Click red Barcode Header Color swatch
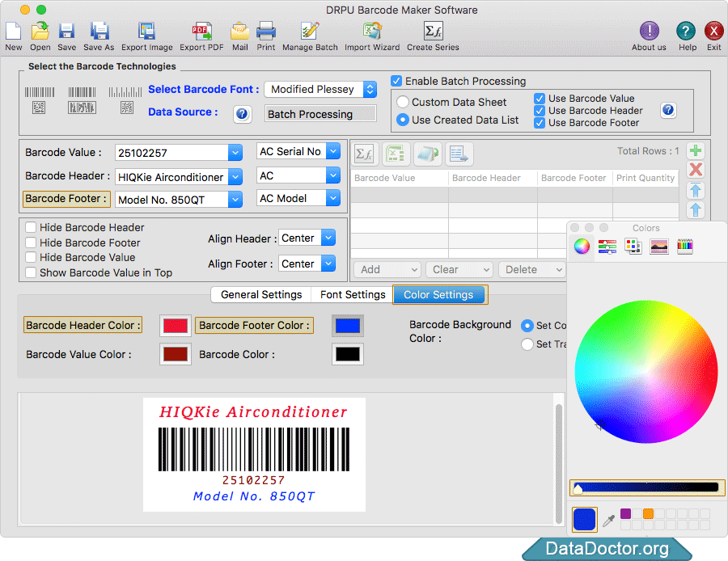Image resolution: width=728 pixels, height=561 pixels. coord(176,326)
